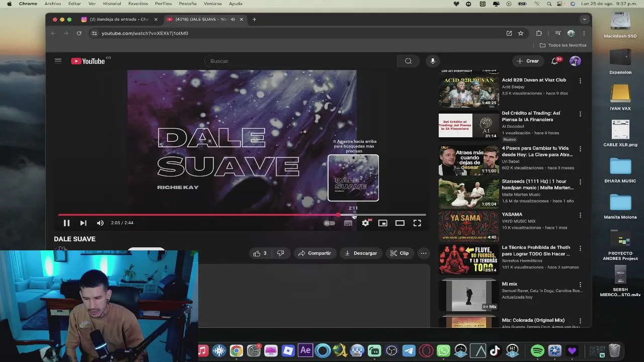
Task: Open Perfiles menu
Action: point(164,4)
